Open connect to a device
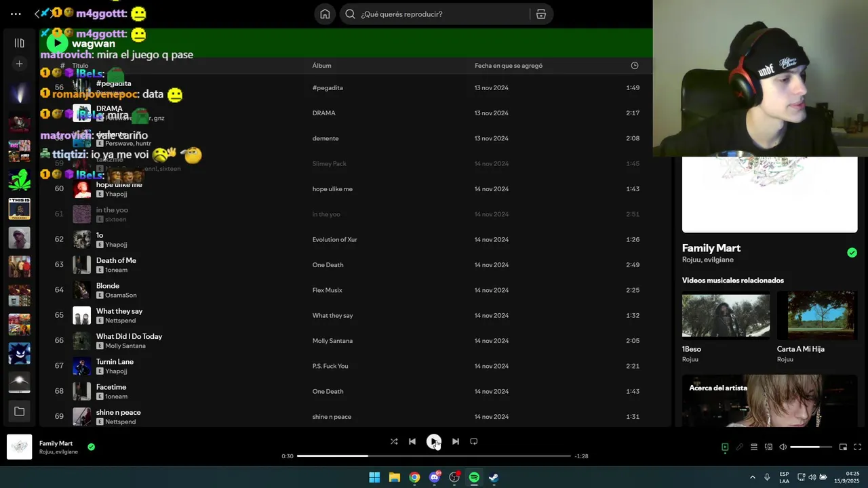Image resolution: width=868 pixels, height=488 pixels. [768, 447]
